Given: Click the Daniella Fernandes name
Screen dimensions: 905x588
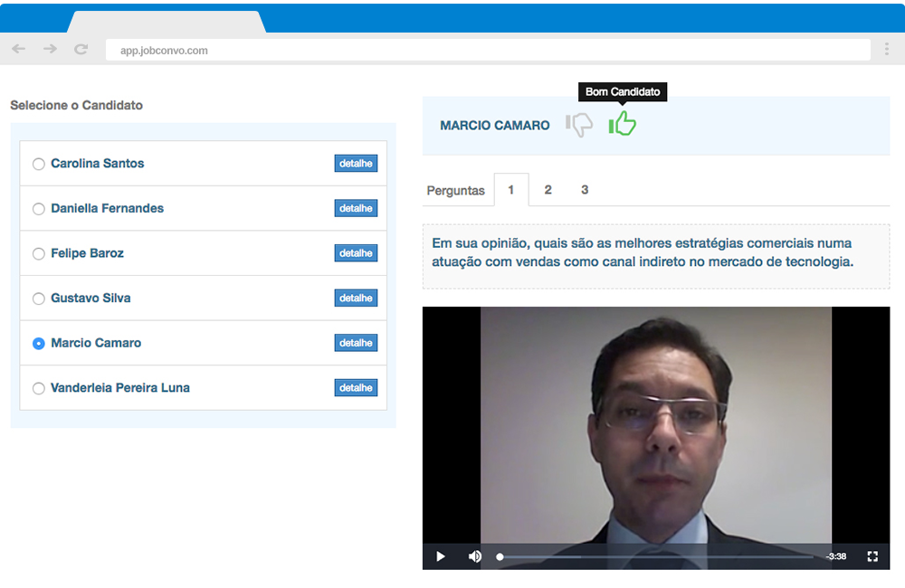Looking at the screenshot, I should click(x=108, y=208).
